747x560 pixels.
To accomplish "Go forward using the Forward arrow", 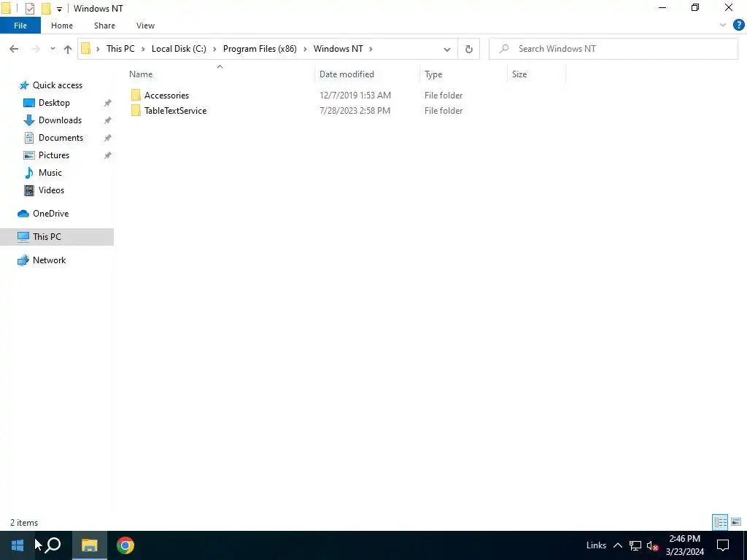I will pyautogui.click(x=35, y=49).
